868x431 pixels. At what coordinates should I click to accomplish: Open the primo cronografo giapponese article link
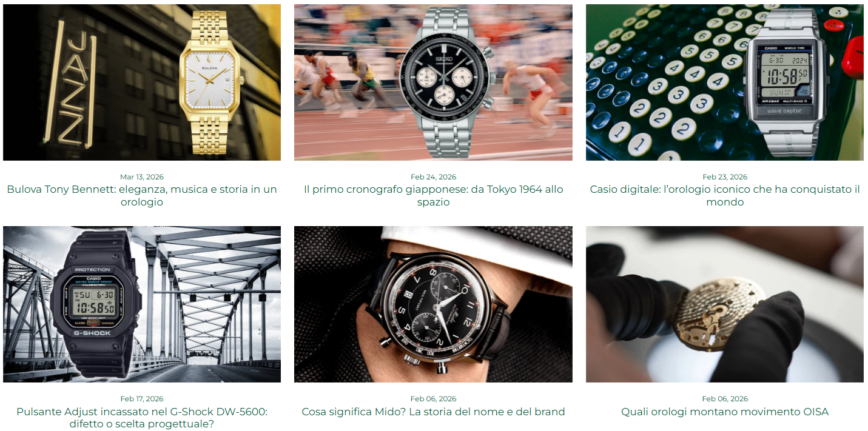[433, 196]
